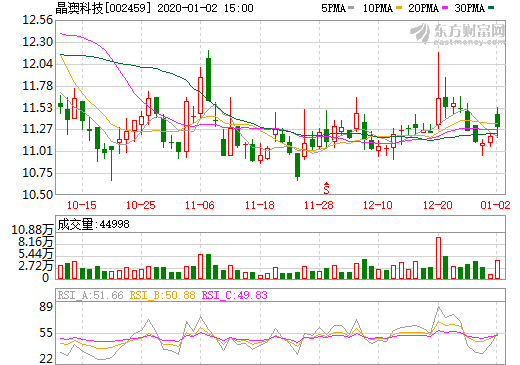Click the 20PMA legend label
The width and height of the screenshot is (520, 365).
(423, 8)
